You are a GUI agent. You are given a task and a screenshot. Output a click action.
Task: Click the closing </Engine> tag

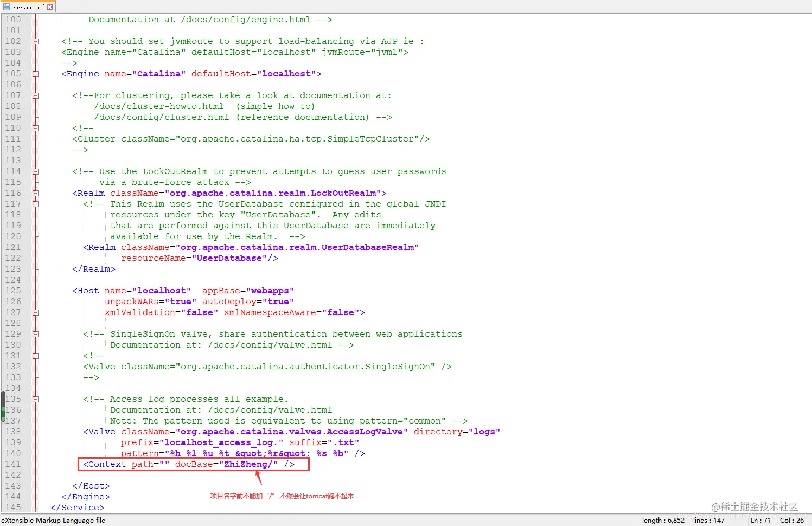[x=86, y=497]
